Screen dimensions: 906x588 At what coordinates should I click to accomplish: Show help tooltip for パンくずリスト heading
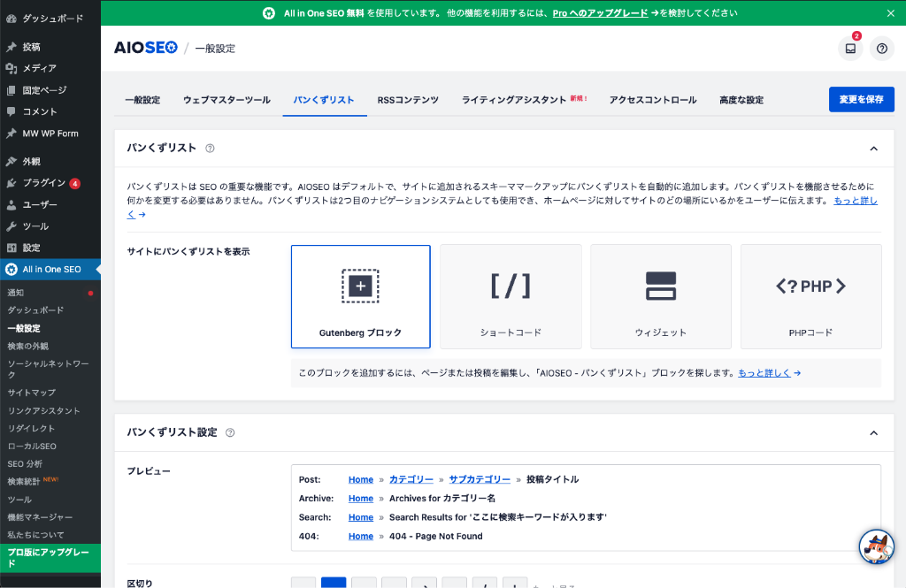point(210,149)
